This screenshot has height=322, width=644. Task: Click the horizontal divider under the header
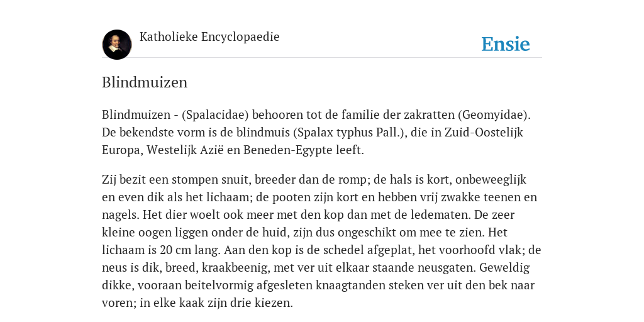tap(322, 58)
